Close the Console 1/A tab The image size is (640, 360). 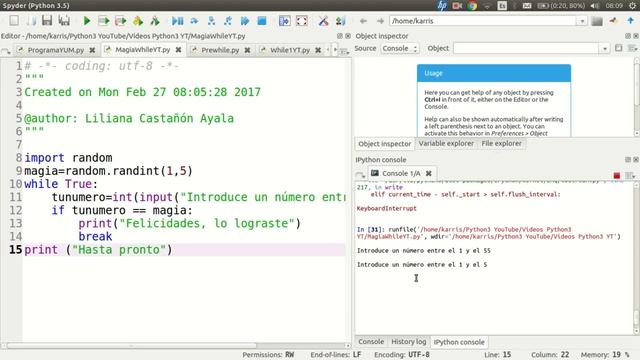pos(429,173)
